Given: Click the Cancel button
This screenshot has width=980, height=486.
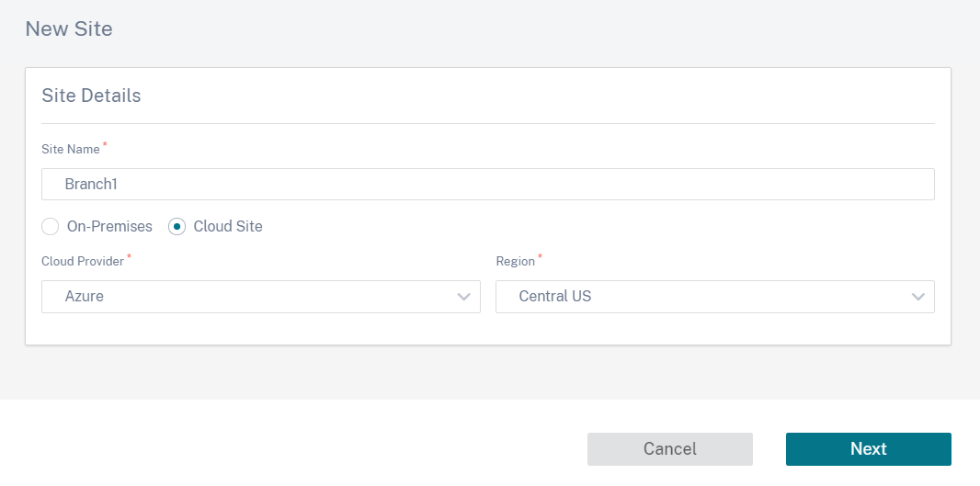Looking at the screenshot, I should [670, 449].
